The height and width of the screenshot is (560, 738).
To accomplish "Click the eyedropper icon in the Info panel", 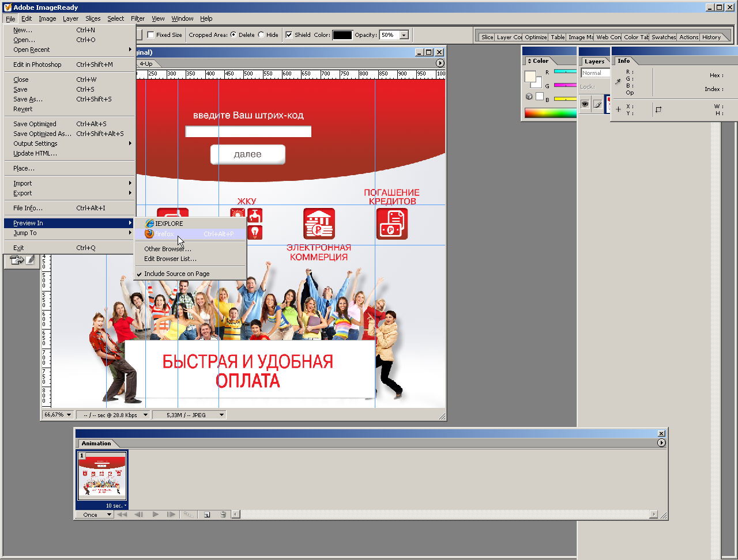I will [x=618, y=82].
